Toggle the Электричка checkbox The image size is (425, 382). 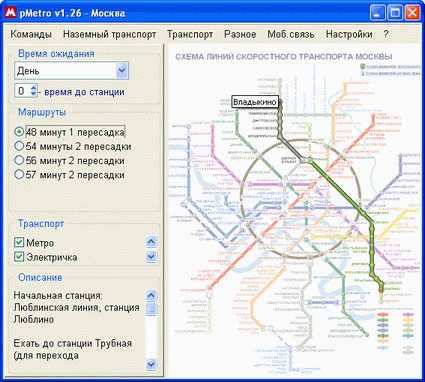coord(19,256)
